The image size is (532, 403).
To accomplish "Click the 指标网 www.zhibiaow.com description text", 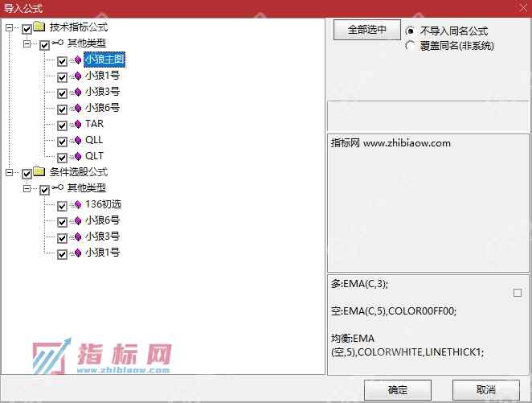I will (x=391, y=143).
